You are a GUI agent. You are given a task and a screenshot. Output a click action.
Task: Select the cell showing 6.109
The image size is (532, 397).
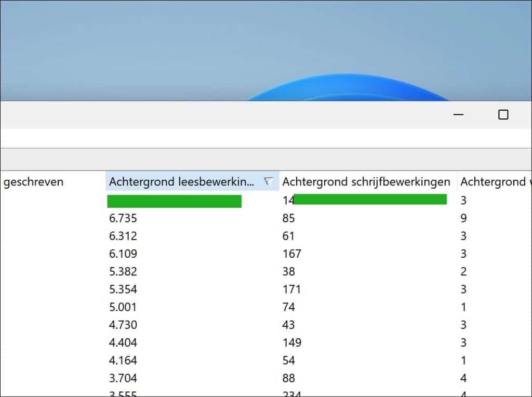pyautogui.click(x=123, y=254)
